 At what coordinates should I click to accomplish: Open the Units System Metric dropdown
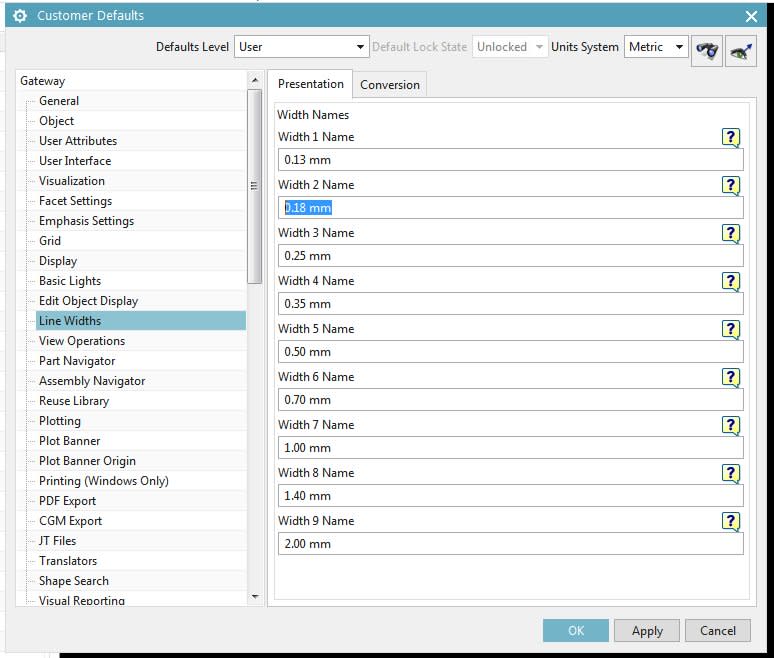click(656, 47)
